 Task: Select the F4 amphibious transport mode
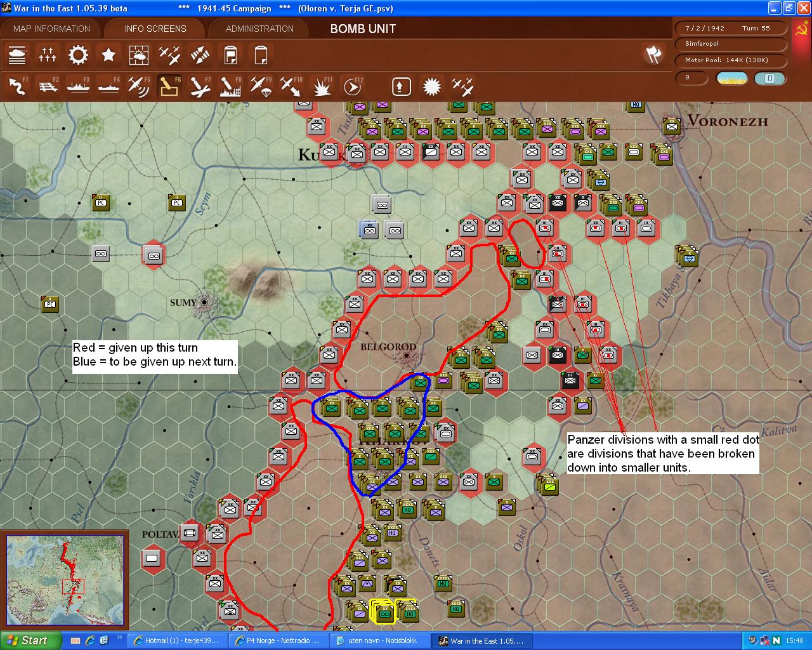click(x=108, y=86)
